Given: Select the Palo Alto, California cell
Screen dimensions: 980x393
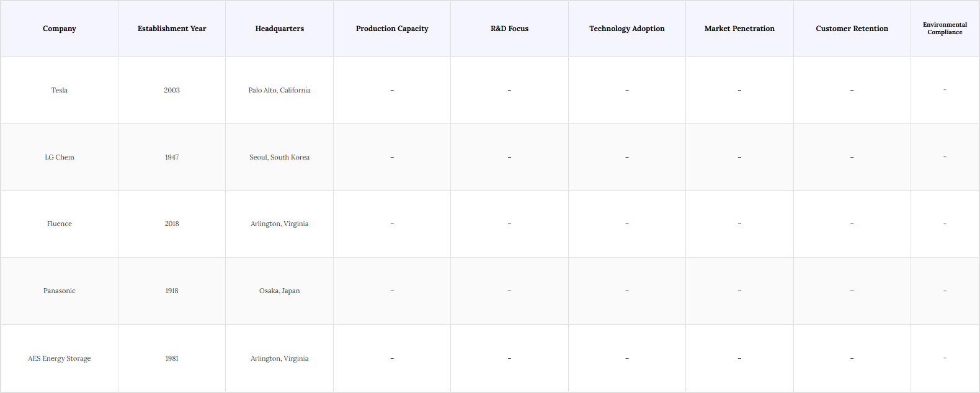Looking at the screenshot, I should (279, 90).
